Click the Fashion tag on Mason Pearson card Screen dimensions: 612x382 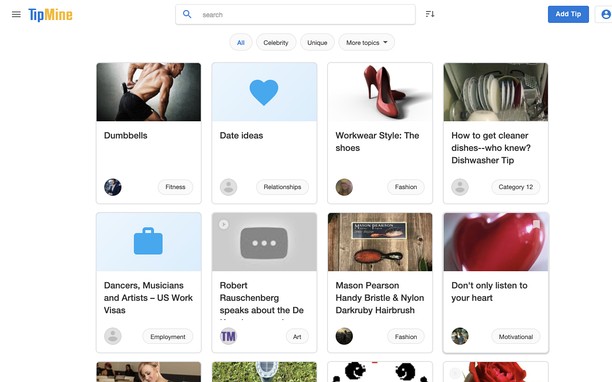click(406, 337)
